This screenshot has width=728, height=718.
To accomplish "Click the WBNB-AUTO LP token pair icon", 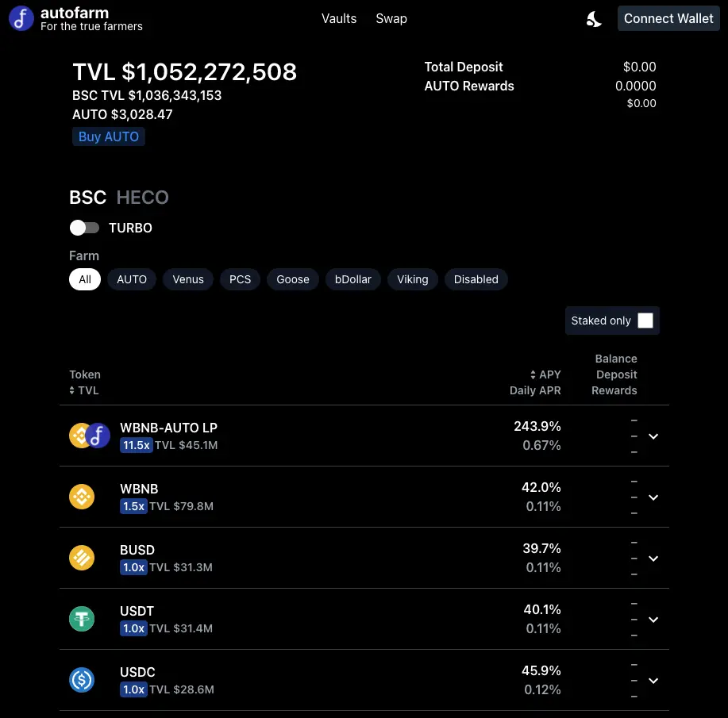I will point(90,436).
